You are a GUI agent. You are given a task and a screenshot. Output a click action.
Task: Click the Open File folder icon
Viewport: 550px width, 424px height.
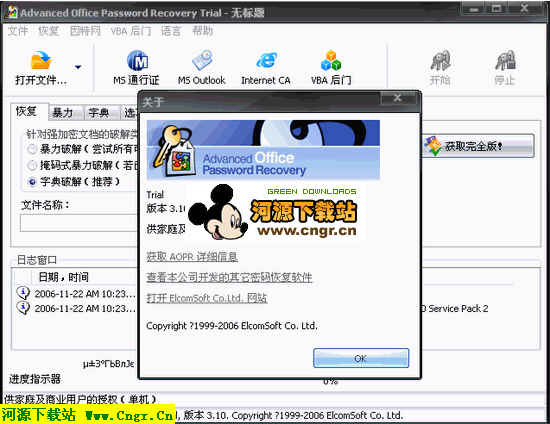pos(41,60)
